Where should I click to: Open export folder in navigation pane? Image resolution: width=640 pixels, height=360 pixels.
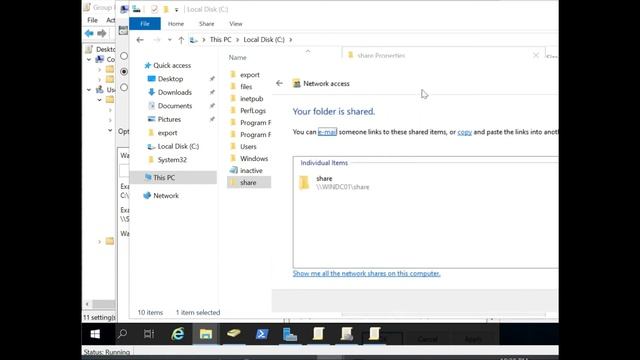pyautogui.click(x=167, y=133)
